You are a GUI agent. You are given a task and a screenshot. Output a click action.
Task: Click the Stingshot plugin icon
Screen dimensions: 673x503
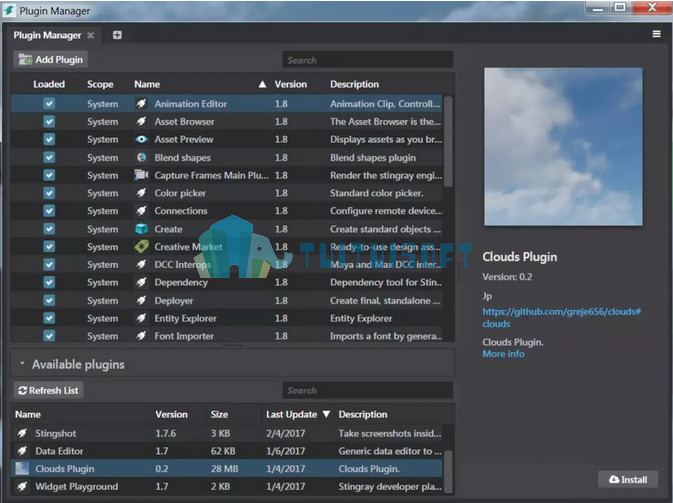coord(22,433)
